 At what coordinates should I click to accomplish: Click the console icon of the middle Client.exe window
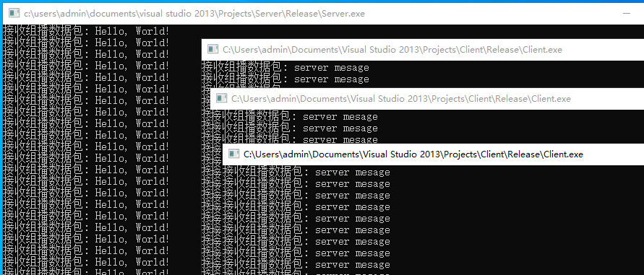221,98
